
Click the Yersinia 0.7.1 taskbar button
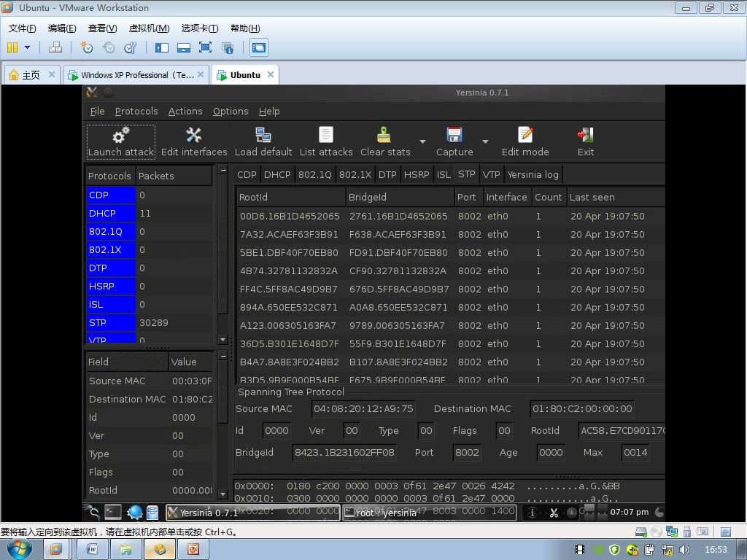253,513
